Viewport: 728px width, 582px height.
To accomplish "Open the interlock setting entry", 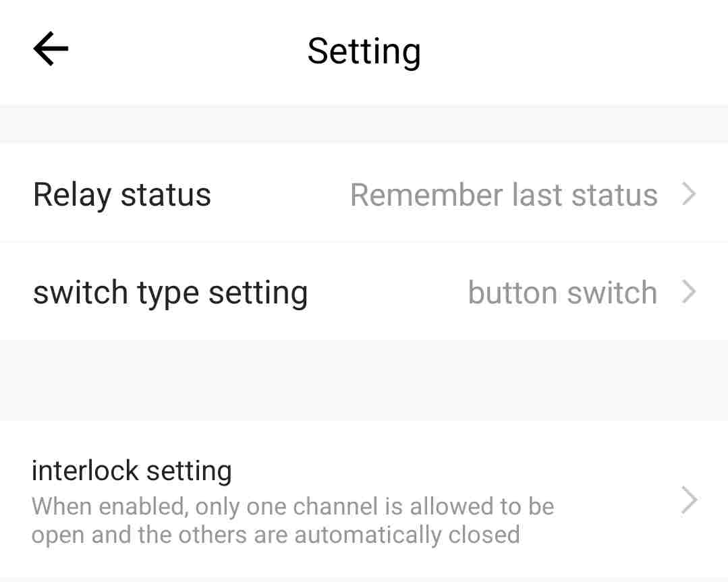I will click(x=364, y=500).
